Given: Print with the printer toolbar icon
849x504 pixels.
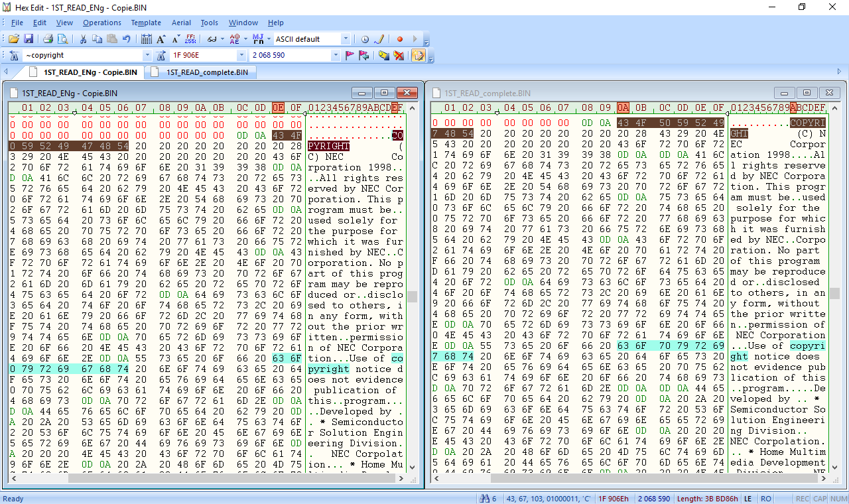Looking at the screenshot, I should (50, 39).
